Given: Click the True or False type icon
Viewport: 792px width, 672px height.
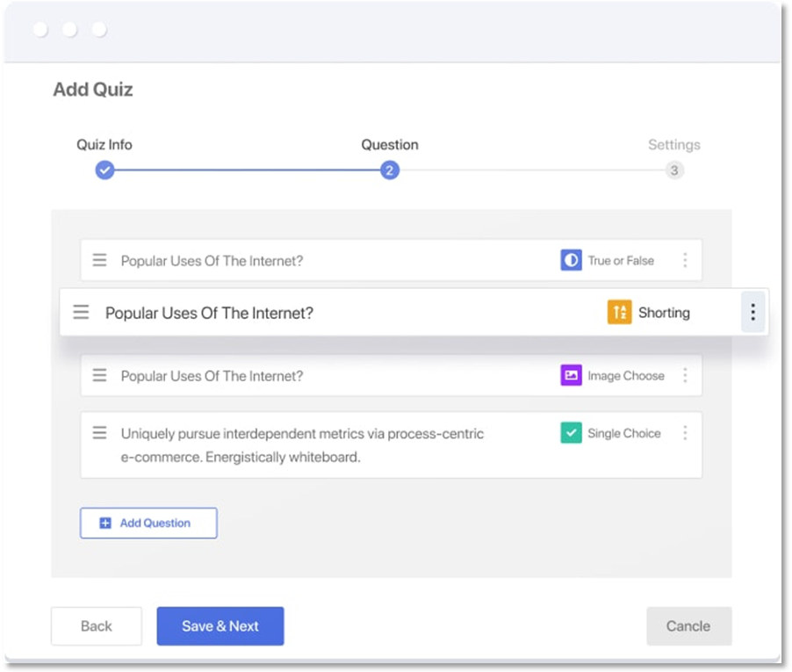Looking at the screenshot, I should point(571,260).
